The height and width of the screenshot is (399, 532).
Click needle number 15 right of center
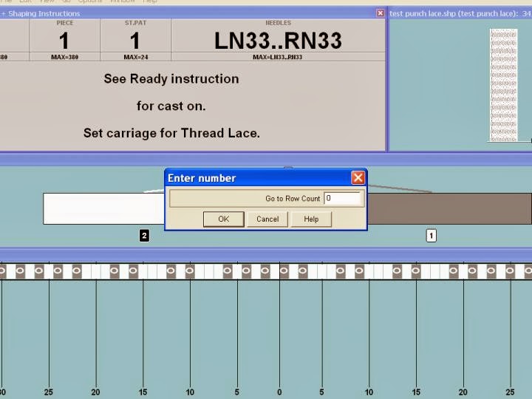coord(416,392)
